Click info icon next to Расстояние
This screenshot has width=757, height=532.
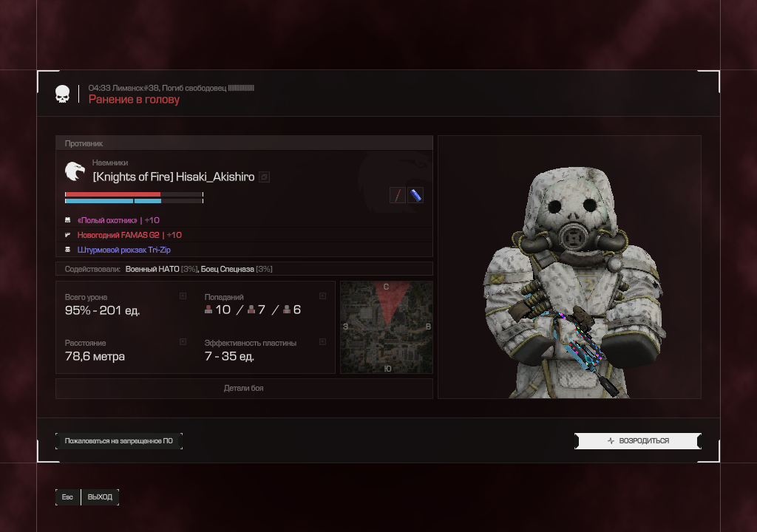[x=183, y=342]
